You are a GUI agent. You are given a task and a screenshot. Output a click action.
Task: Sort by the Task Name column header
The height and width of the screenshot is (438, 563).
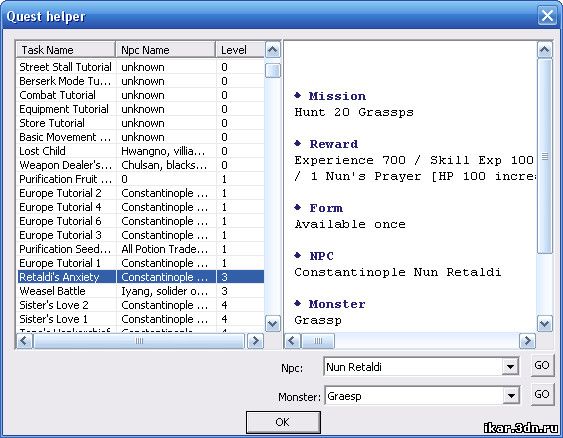(66, 50)
